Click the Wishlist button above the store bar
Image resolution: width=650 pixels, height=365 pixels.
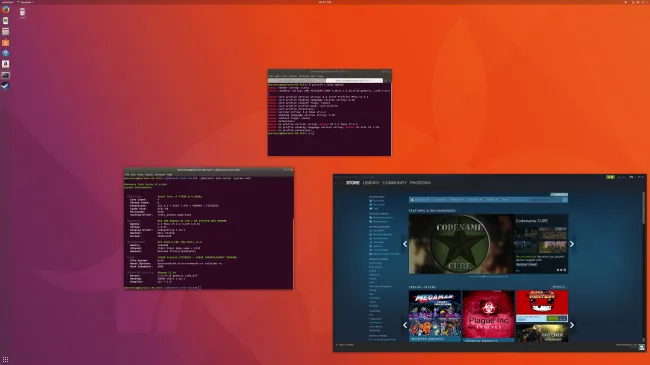pyautogui.click(x=559, y=194)
